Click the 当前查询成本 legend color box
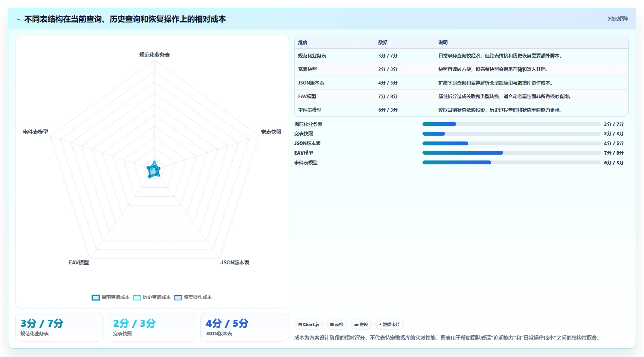Image resolution: width=644 pixels, height=357 pixels. (96, 298)
